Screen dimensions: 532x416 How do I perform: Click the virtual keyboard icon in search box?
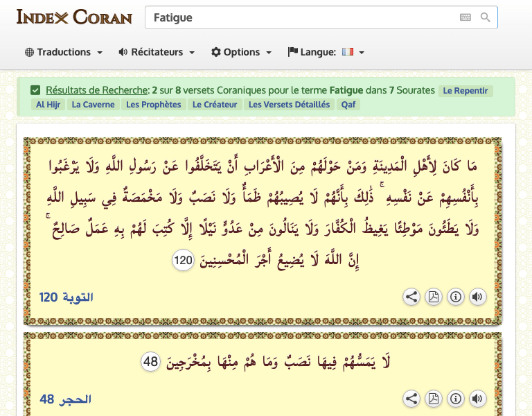465,17
